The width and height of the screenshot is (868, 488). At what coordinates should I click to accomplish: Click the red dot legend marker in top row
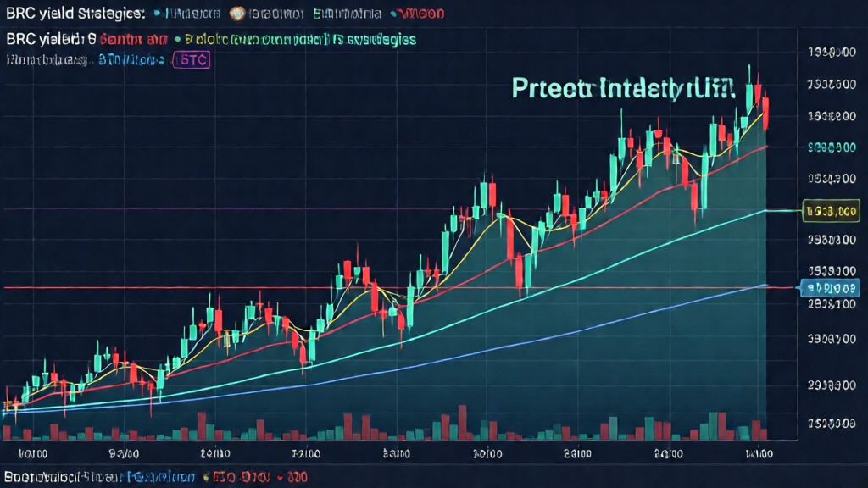click(395, 14)
